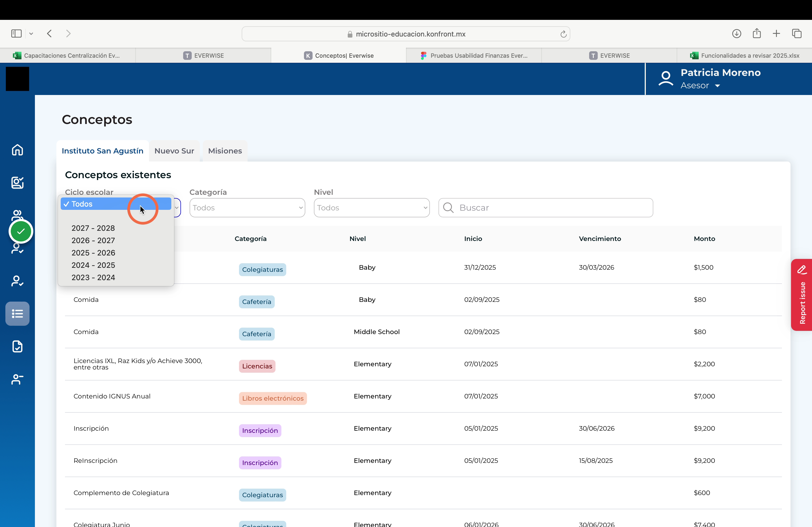Click the $1,500 amount cell
This screenshot has width=812, height=527.
703,267
